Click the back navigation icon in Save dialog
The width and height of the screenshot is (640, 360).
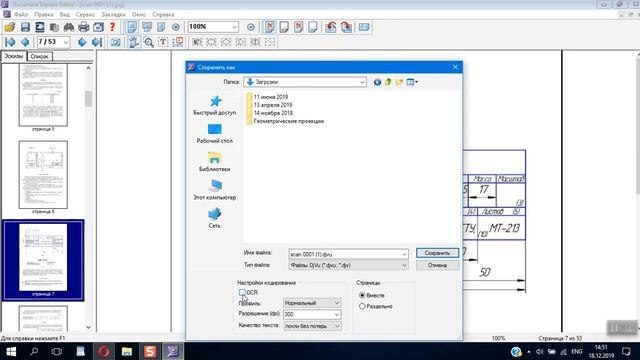[x=377, y=82]
